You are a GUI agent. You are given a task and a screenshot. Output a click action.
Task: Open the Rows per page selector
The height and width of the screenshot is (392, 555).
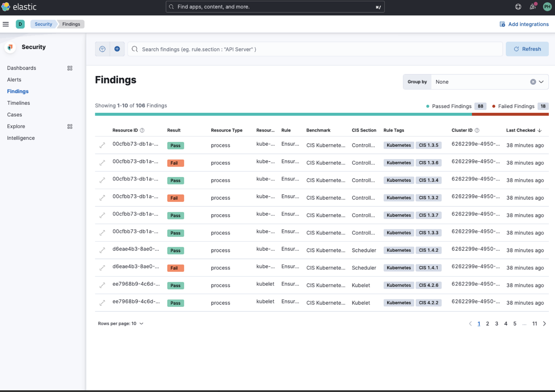(121, 323)
